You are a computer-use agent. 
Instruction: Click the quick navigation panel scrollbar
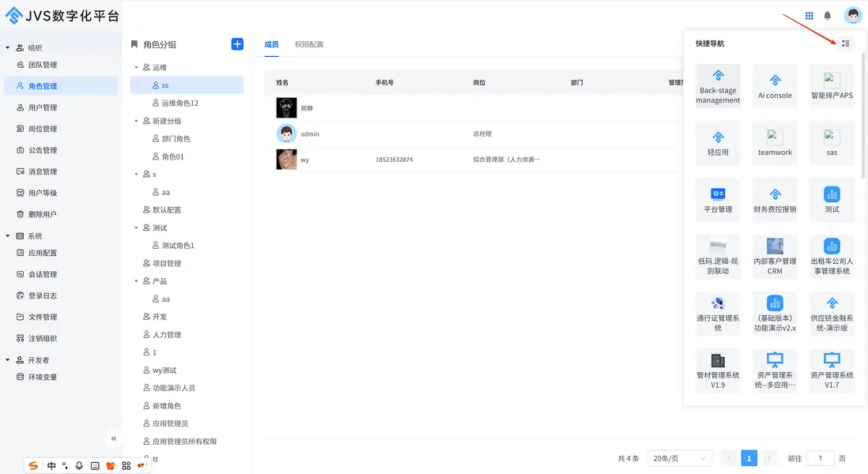tap(863, 115)
